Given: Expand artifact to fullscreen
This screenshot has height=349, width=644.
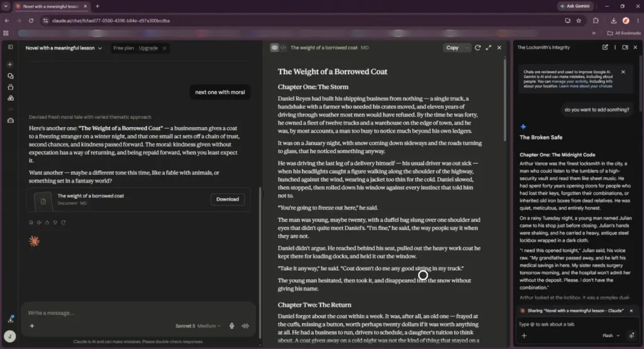Looking at the screenshot, I should [488, 48].
